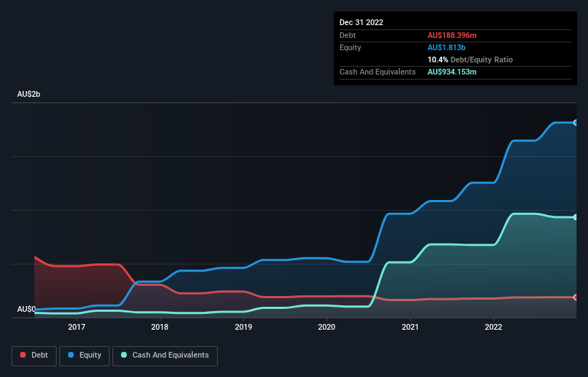Screen dimensions: 588x377
Task: Toggle the Equity series legend button
Action: click(x=85, y=355)
